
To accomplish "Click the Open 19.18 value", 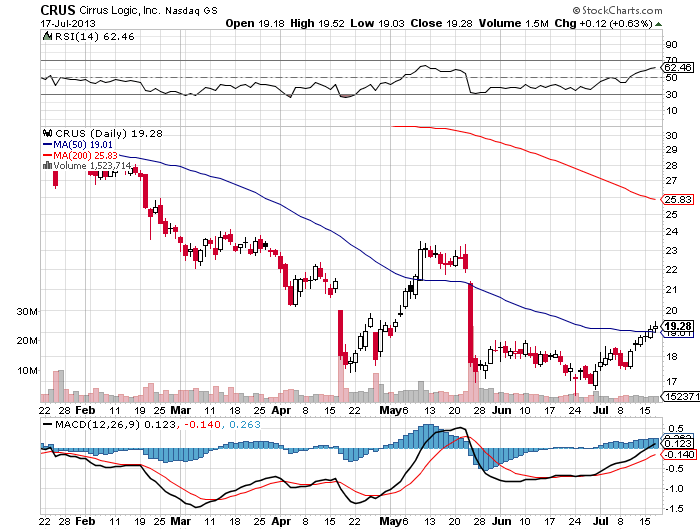I will tap(255, 23).
